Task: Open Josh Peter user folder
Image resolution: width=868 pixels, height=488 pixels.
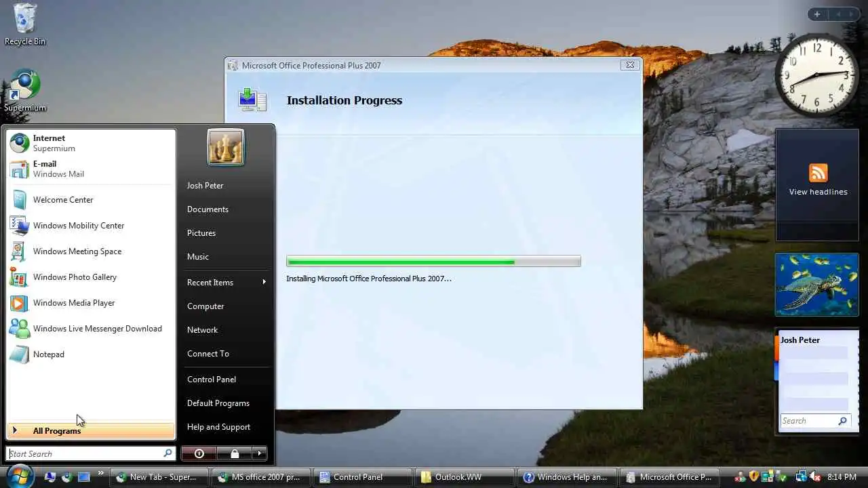Action: pyautogui.click(x=205, y=186)
